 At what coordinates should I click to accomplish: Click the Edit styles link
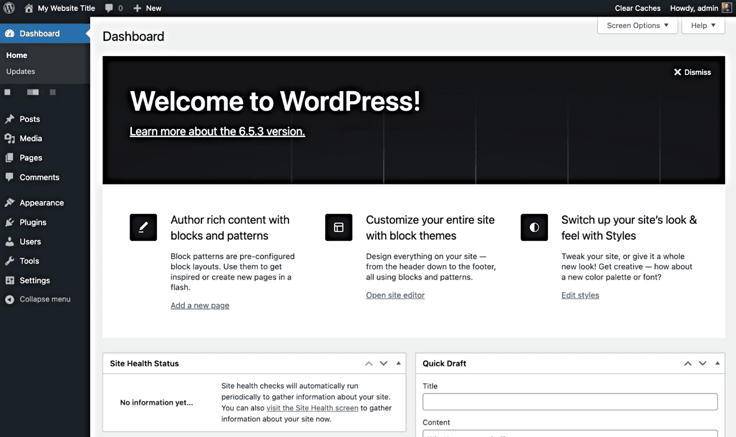click(x=580, y=295)
